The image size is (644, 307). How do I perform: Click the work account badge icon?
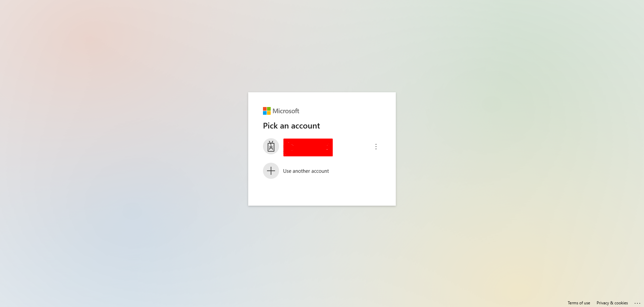pos(271,147)
